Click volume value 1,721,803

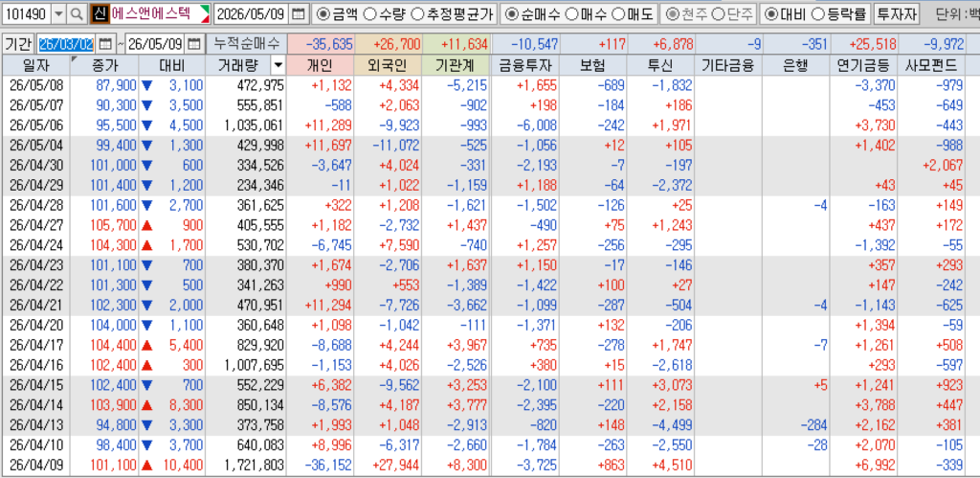254,466
